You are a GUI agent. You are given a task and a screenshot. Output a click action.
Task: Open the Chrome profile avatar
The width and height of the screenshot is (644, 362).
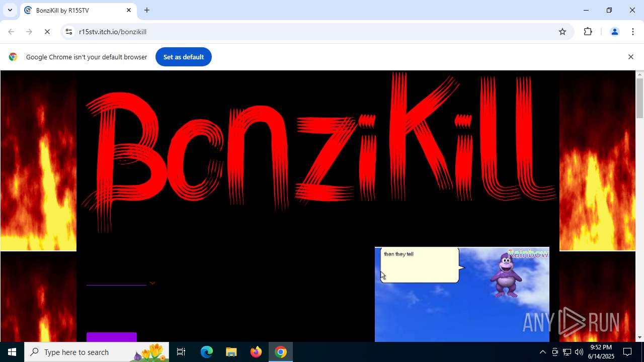[614, 32]
